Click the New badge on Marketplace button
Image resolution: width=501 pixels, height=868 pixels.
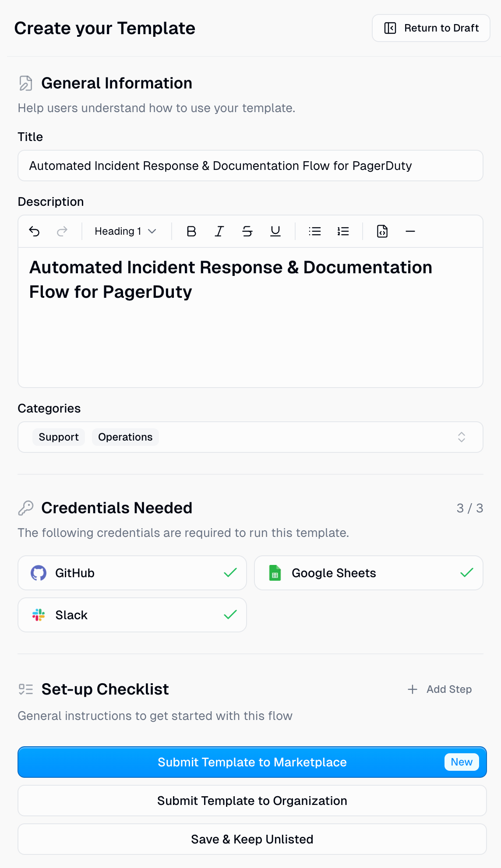[462, 762]
